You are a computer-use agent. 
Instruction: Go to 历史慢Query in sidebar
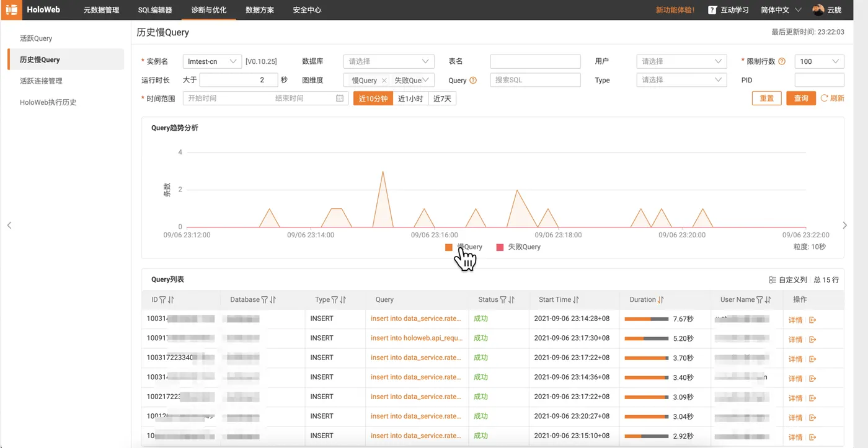pyautogui.click(x=66, y=59)
